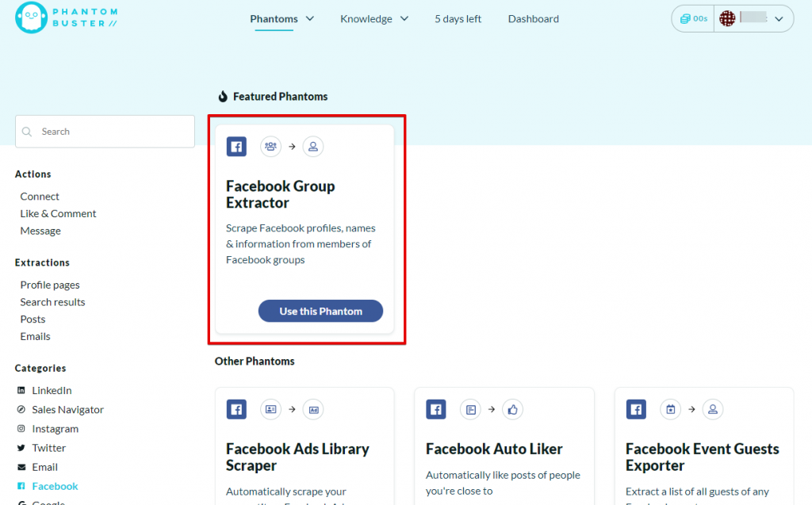Click the ID card icon on Ads Library Scraper
Screen dimensions: 812x505
270,409
